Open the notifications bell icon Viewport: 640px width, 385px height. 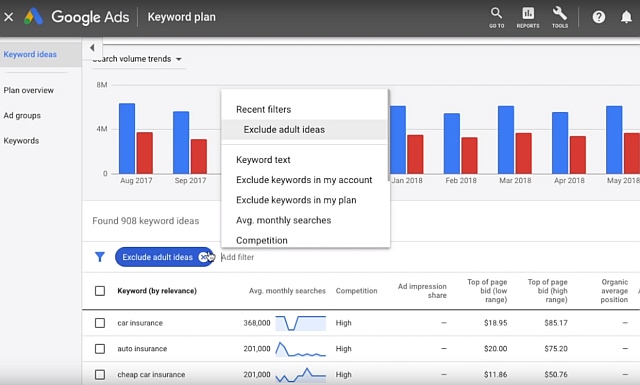point(626,17)
